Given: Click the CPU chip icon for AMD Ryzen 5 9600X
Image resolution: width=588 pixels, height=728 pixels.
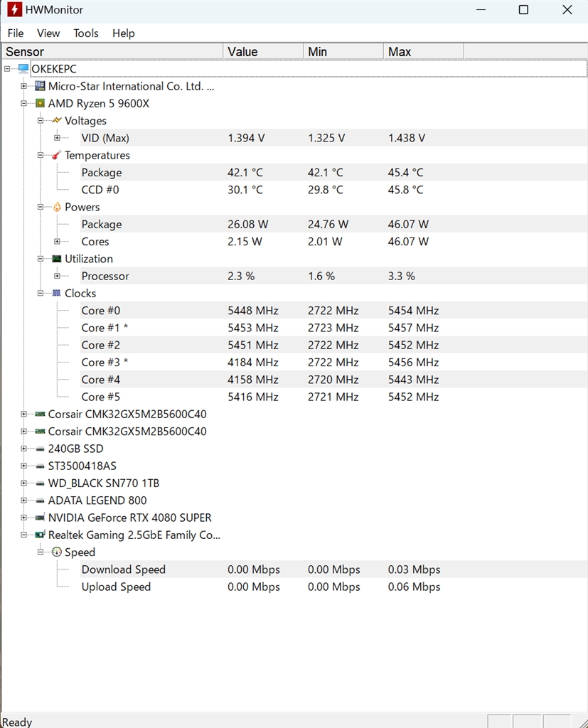Looking at the screenshot, I should coord(41,103).
